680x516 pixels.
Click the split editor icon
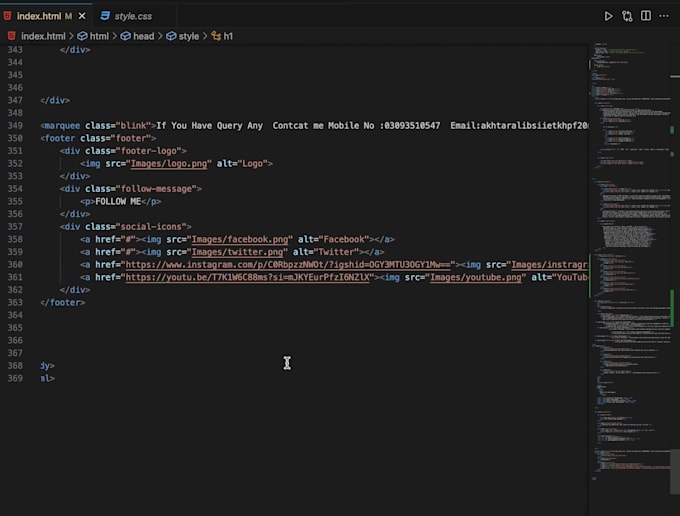click(x=646, y=16)
